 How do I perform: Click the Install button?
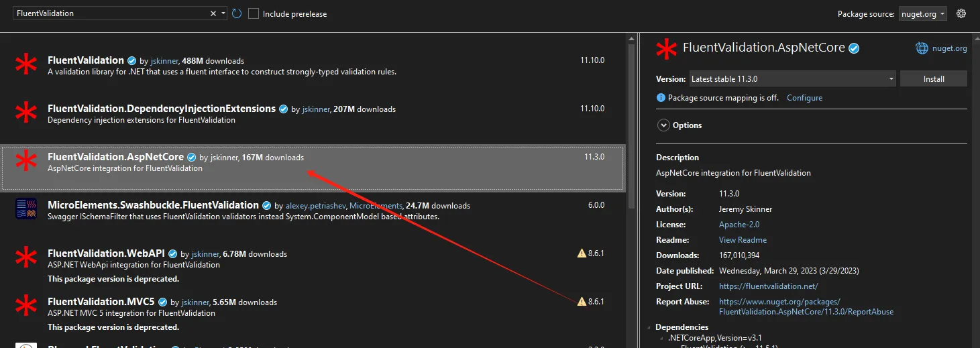pyautogui.click(x=933, y=79)
